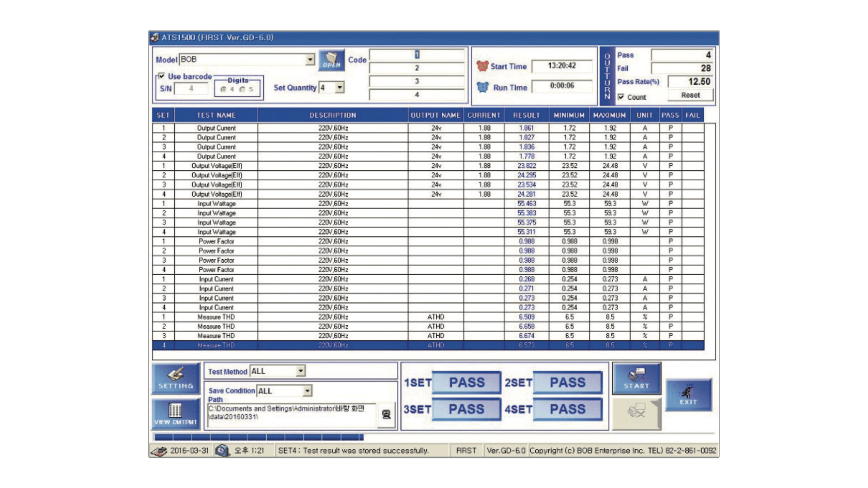Screen dimensions: 868x488
Task: Open the Save Condition dropdown
Action: (x=307, y=391)
